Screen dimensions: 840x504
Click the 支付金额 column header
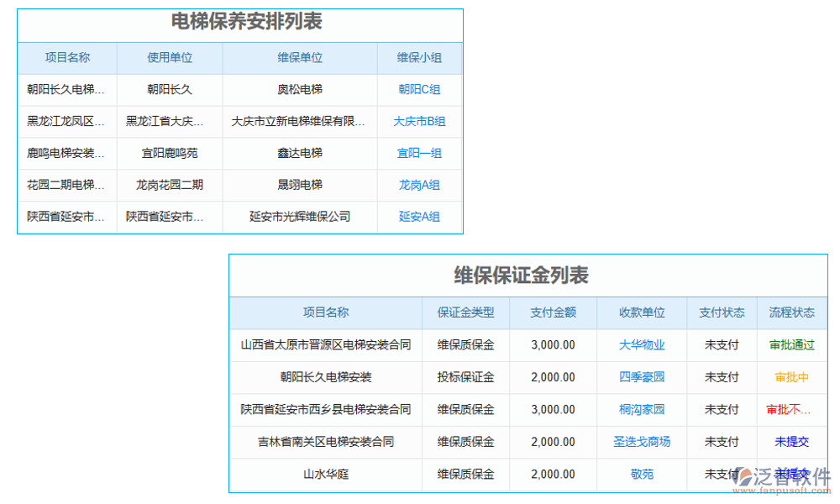point(553,312)
